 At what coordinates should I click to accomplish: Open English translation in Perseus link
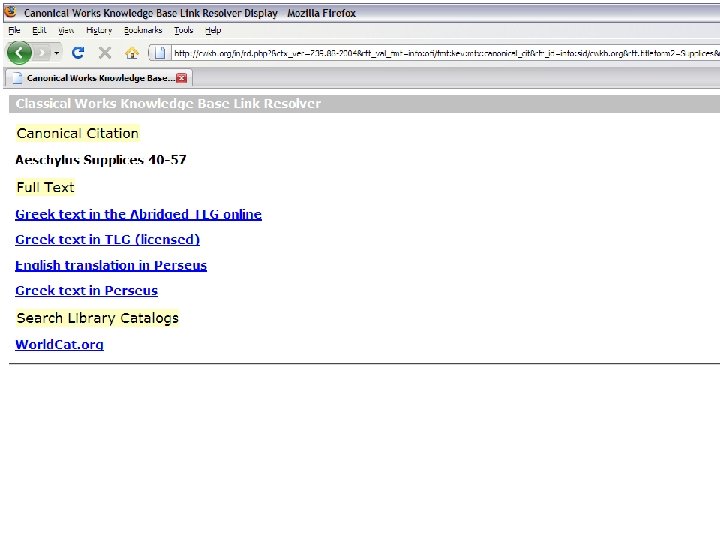[x=111, y=265]
